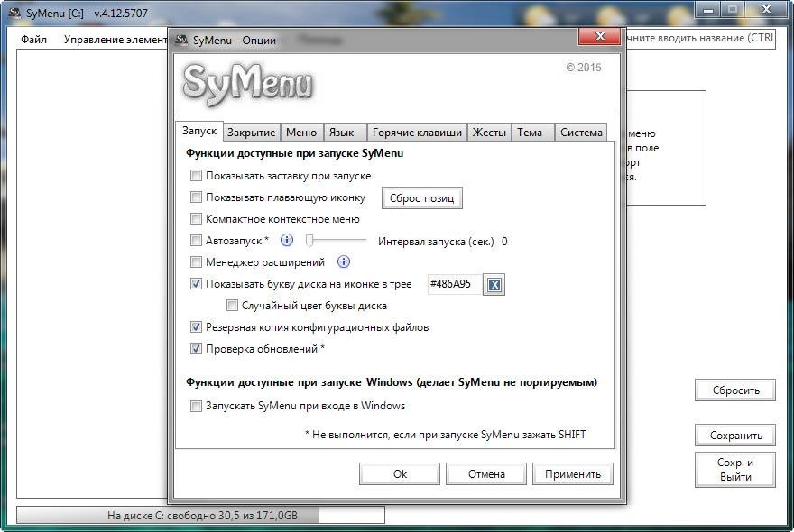
Task: Click the disk C free space status bar
Action: pos(200,515)
